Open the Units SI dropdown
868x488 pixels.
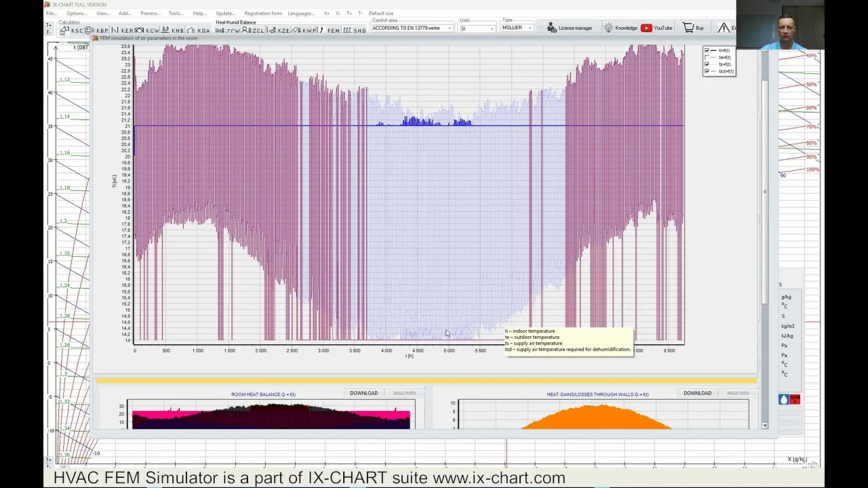[x=477, y=28]
